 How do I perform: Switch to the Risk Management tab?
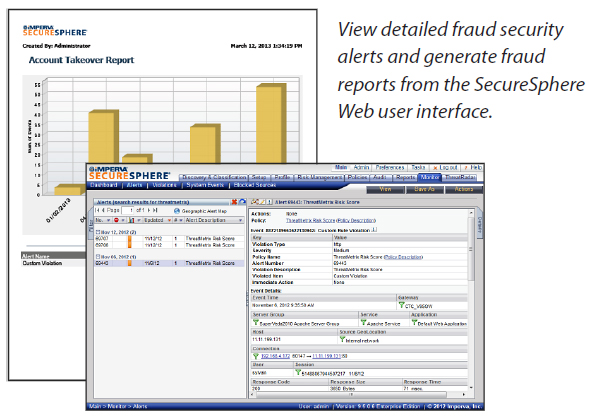tap(320, 177)
